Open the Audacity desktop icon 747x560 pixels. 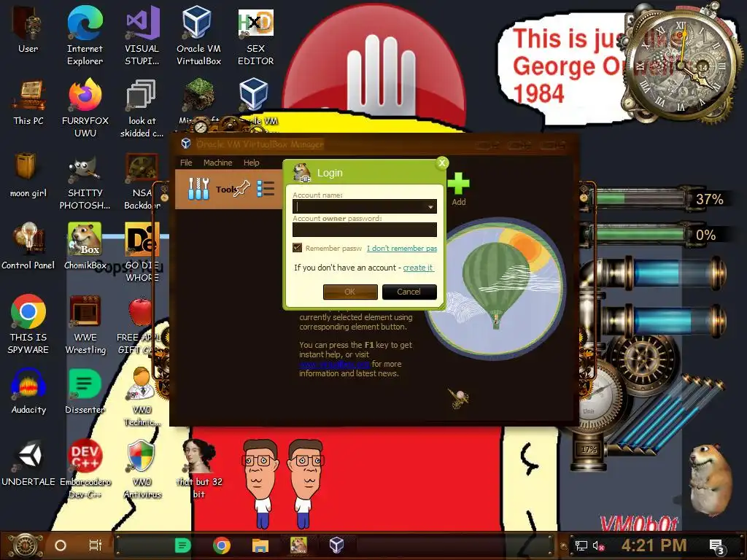click(28, 392)
